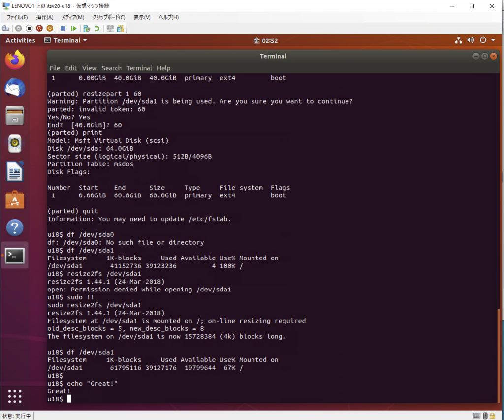Show Applications grid at dock bottom
504x420 pixels.
coord(15,396)
